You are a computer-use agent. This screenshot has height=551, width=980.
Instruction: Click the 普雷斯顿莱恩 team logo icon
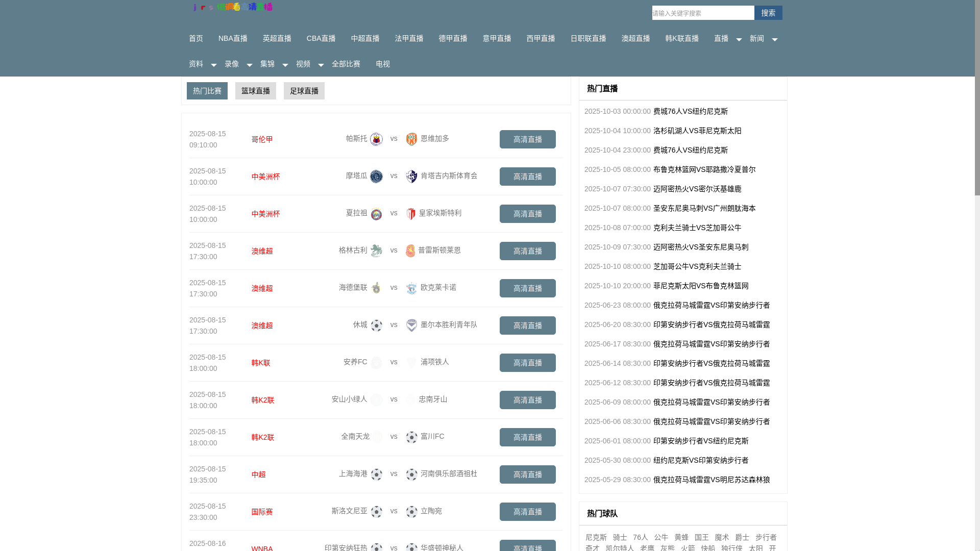(x=410, y=251)
